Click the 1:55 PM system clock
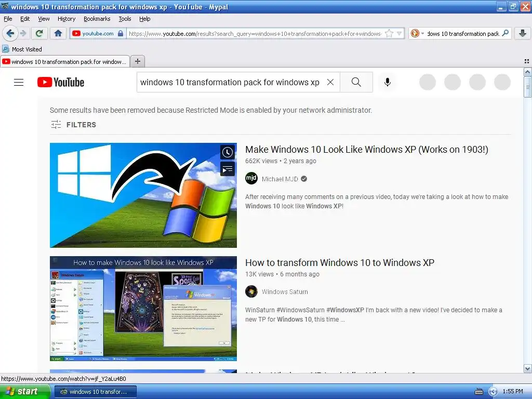 click(513, 391)
